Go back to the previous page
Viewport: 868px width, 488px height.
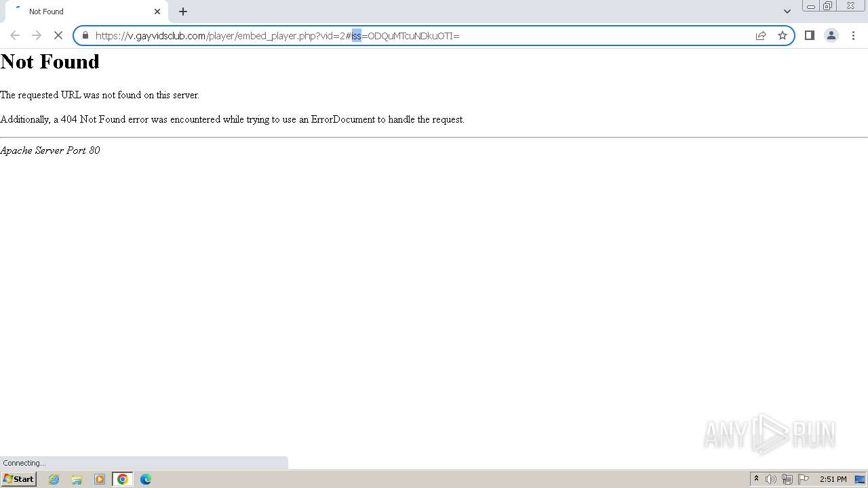(15, 35)
